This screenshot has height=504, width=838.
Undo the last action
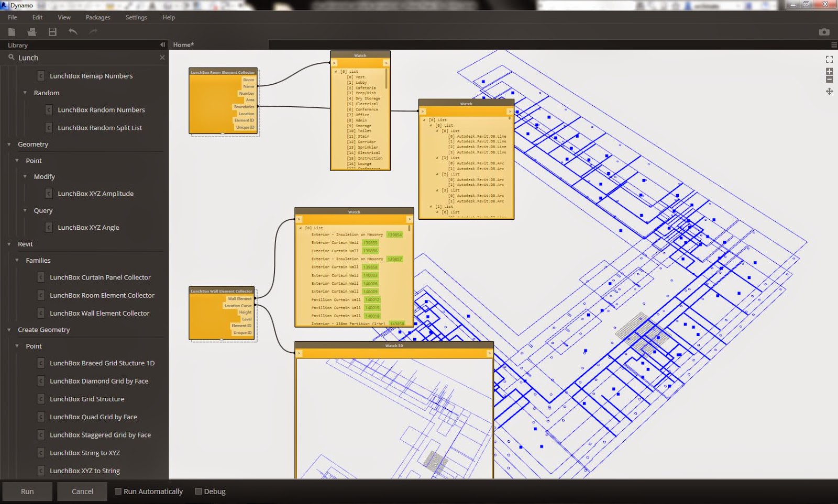[x=73, y=31]
